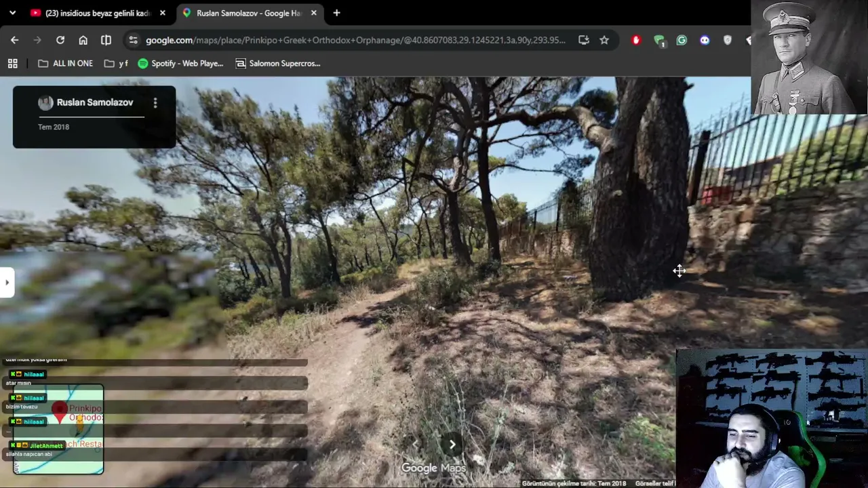View site information for google.com

133,40
